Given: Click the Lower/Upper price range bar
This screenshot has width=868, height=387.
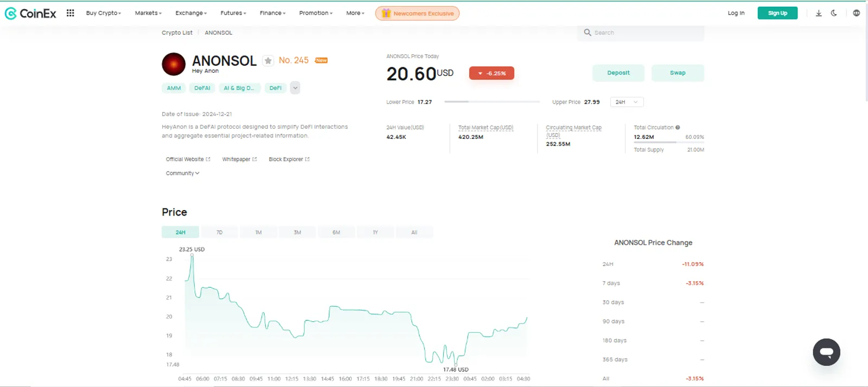Looking at the screenshot, I should coord(492,102).
